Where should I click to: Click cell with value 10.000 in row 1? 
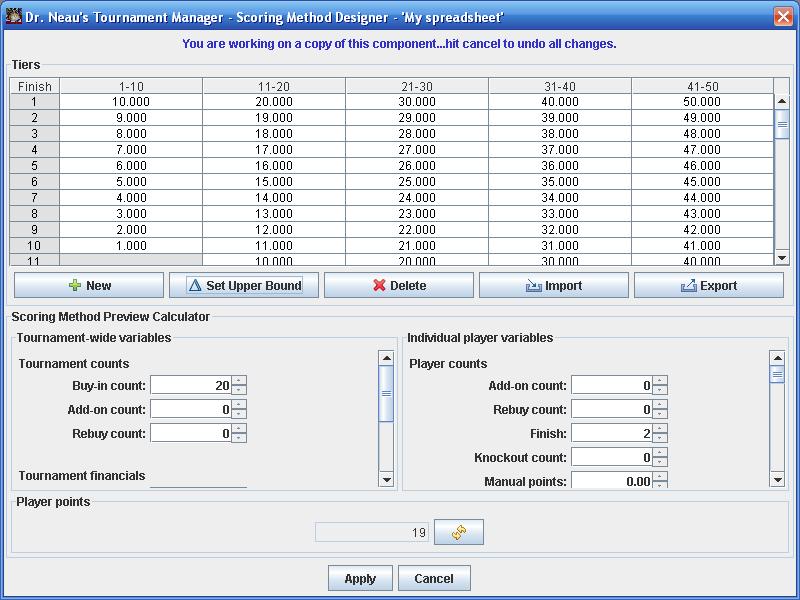[131, 102]
